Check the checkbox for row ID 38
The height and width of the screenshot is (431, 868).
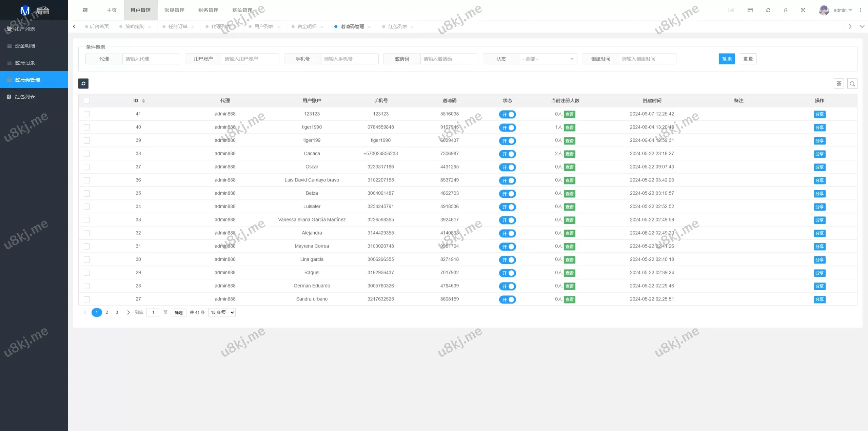87,154
